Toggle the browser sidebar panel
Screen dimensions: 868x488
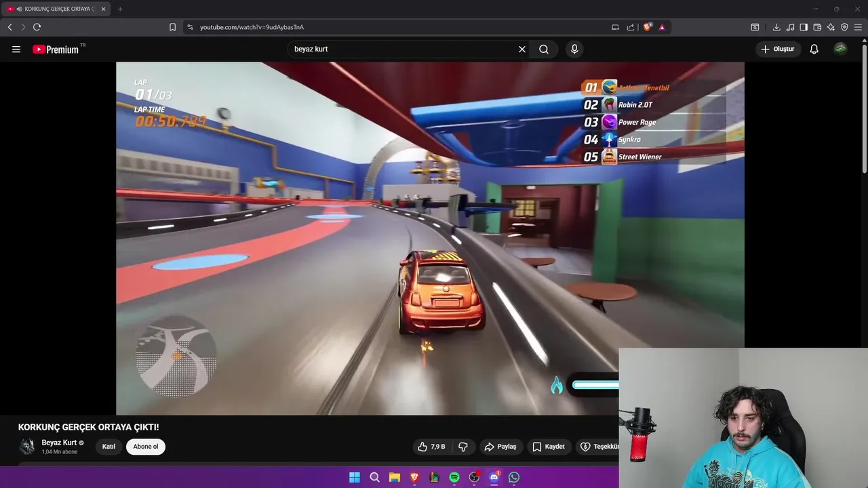(804, 27)
